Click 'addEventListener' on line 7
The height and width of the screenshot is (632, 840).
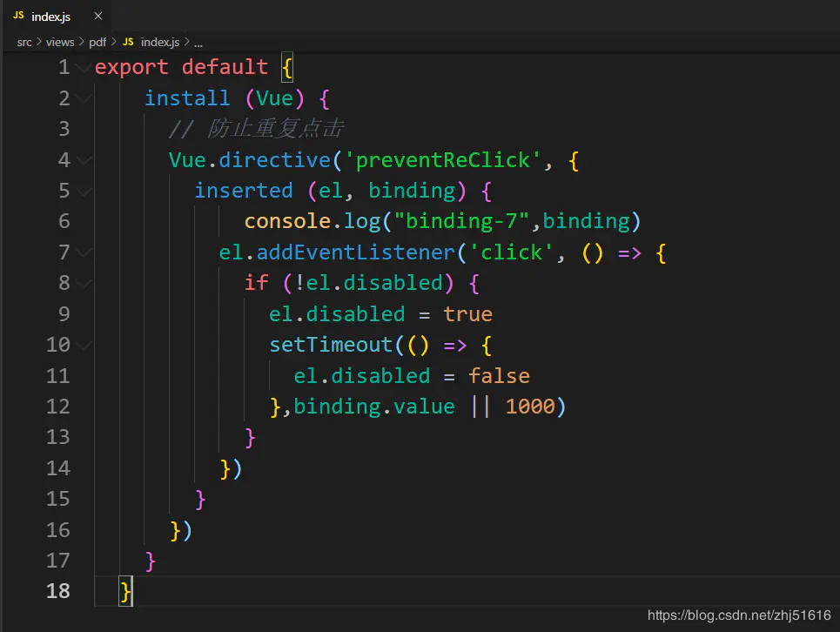coord(356,252)
